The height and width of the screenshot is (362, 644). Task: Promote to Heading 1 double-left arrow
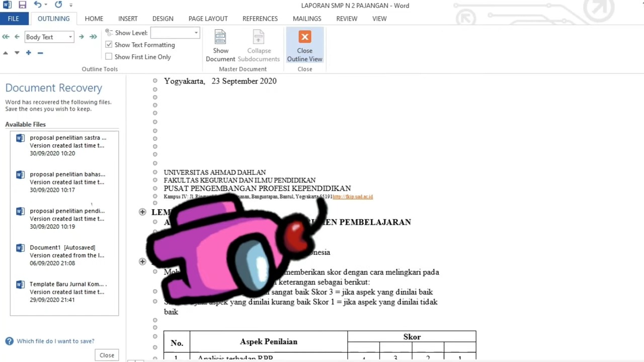pos(6,37)
